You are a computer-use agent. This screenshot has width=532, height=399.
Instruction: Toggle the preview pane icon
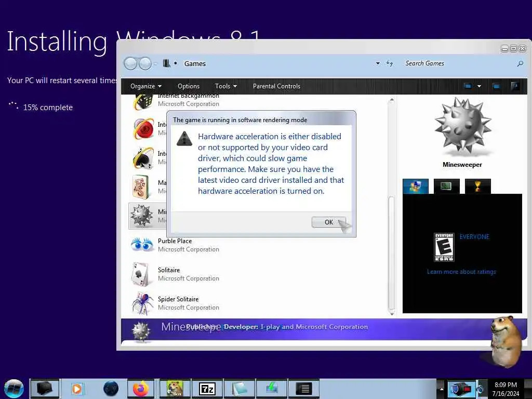pos(496,86)
